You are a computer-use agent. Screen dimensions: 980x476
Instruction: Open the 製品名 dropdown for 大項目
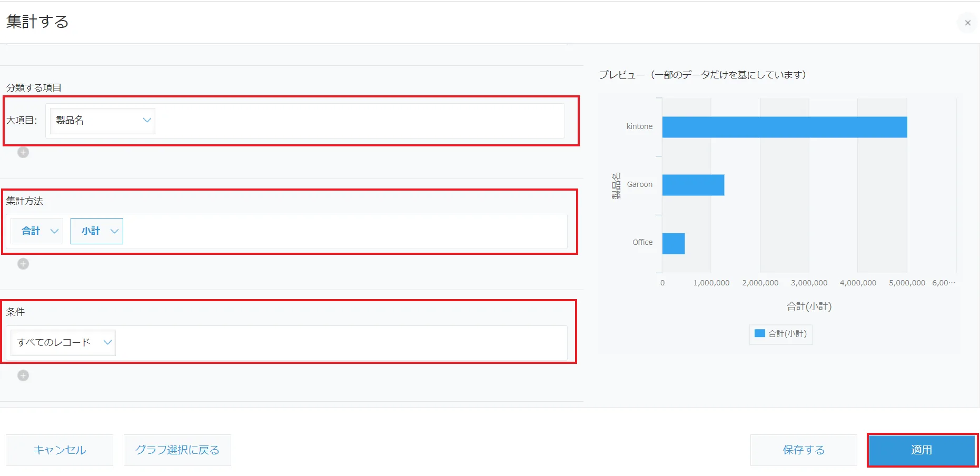pos(103,121)
